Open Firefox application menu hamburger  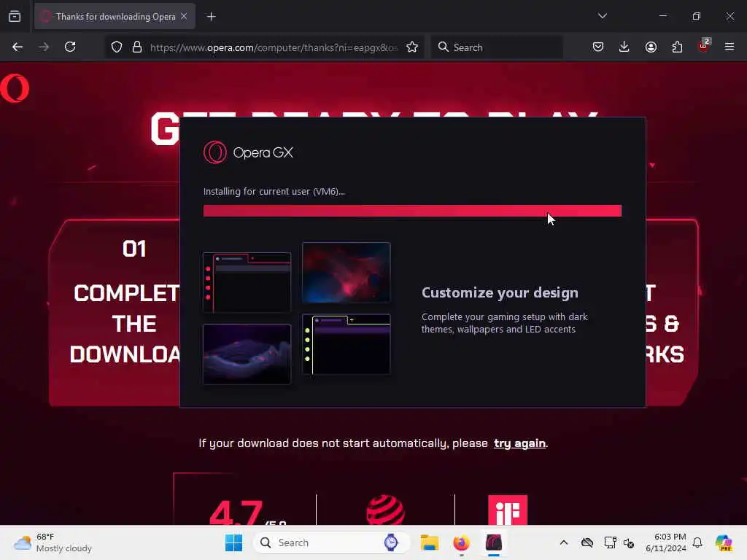coord(729,47)
